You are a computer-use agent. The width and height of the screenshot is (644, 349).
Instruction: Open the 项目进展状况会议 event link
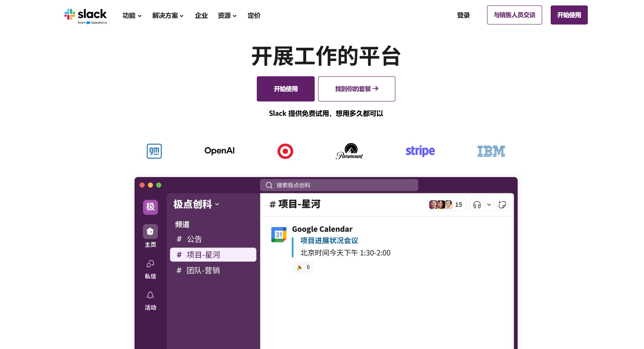coord(329,241)
